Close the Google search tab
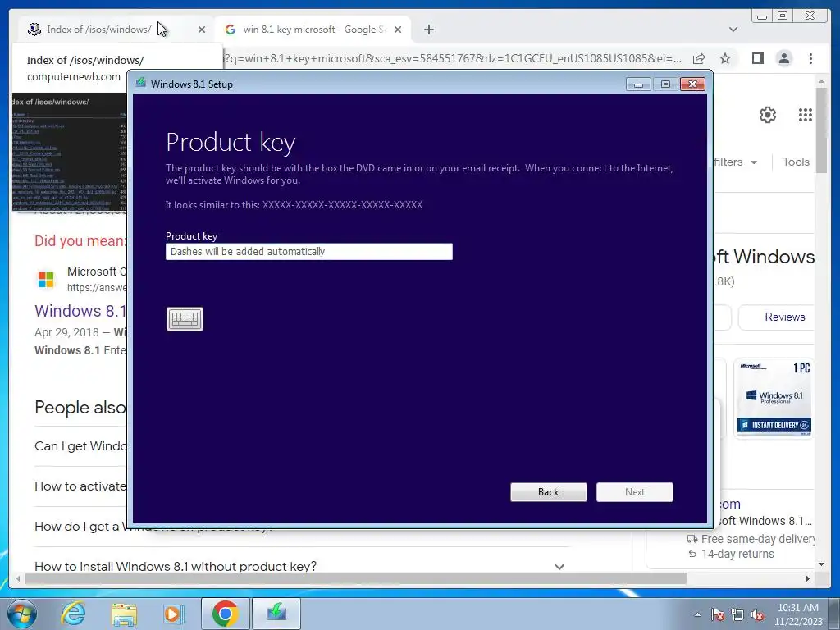 click(398, 30)
